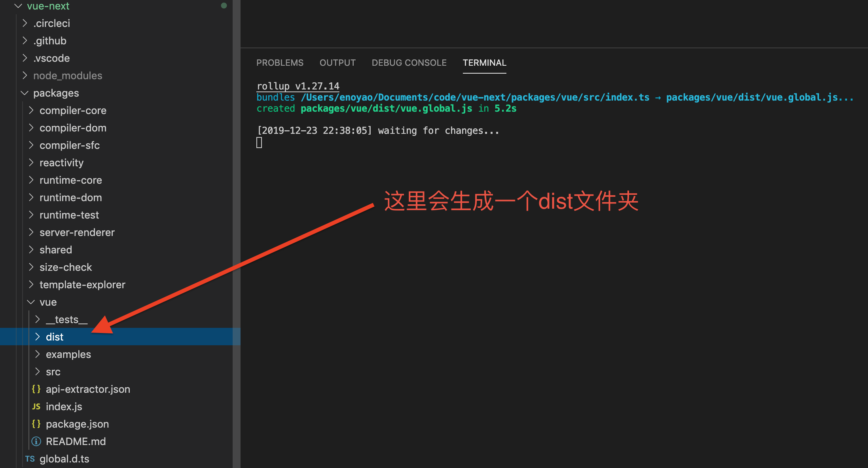Expand the examples folder chevron
868x468 pixels.
click(37, 354)
